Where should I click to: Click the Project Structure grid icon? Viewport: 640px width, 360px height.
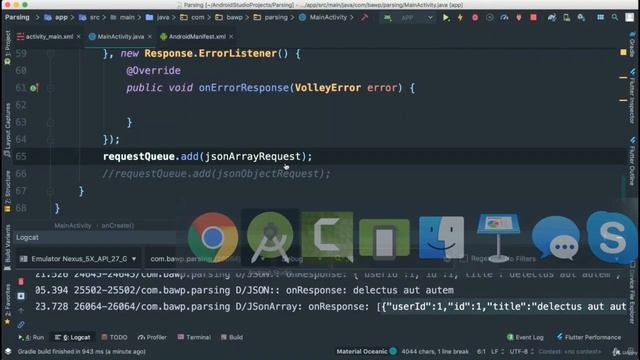tap(600, 18)
